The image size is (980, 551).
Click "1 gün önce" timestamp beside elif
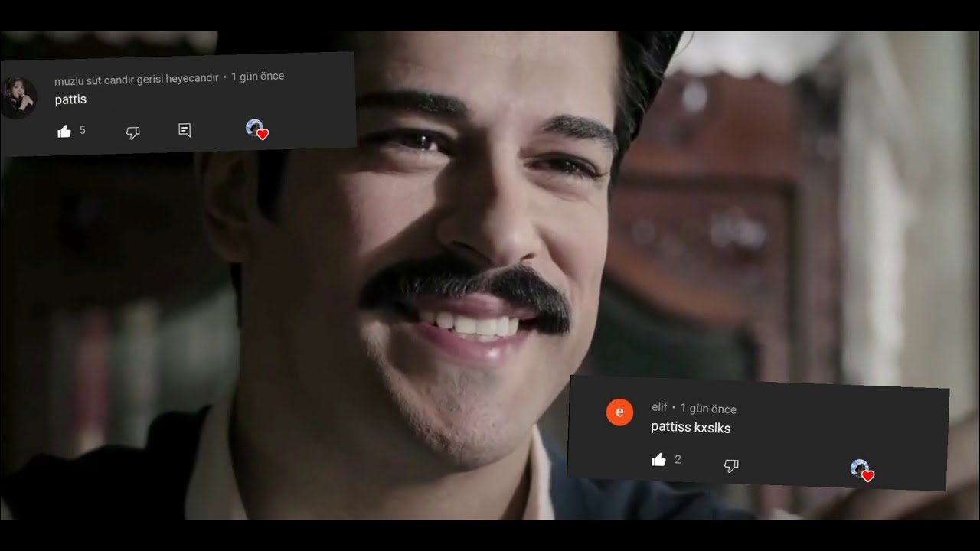(x=708, y=409)
